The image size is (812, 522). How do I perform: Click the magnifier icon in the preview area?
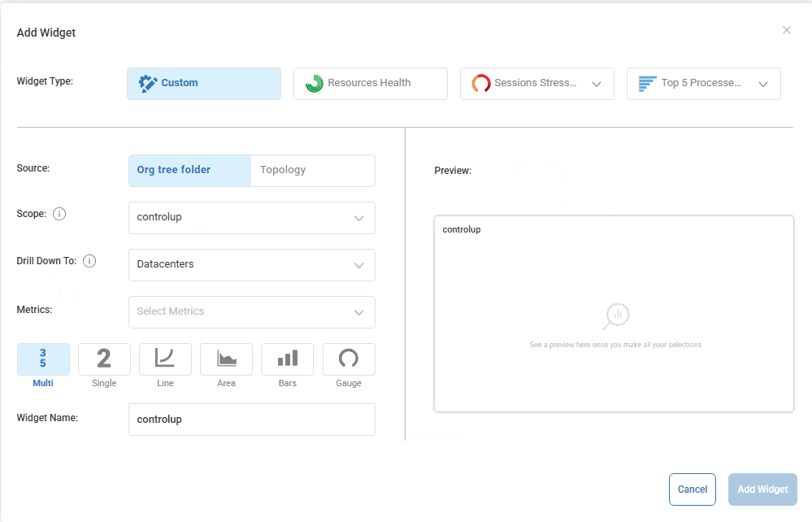615,315
